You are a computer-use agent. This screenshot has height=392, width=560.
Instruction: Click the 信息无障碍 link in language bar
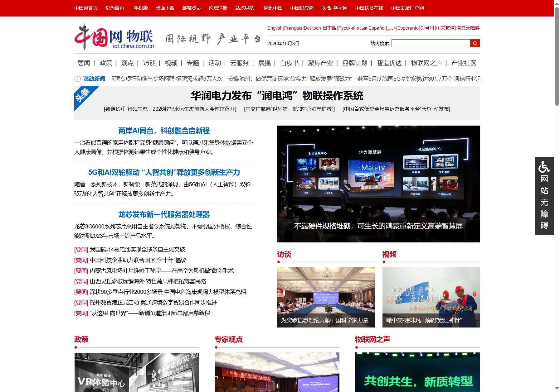tap(468, 28)
